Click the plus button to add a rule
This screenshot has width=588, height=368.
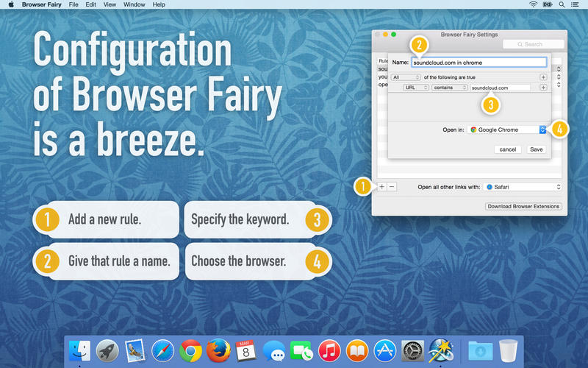click(x=381, y=187)
